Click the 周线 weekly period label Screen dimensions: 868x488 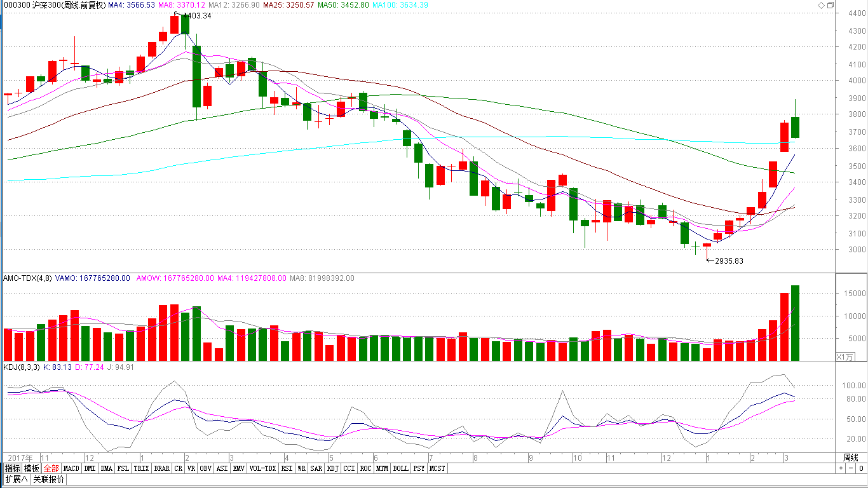[851, 457]
